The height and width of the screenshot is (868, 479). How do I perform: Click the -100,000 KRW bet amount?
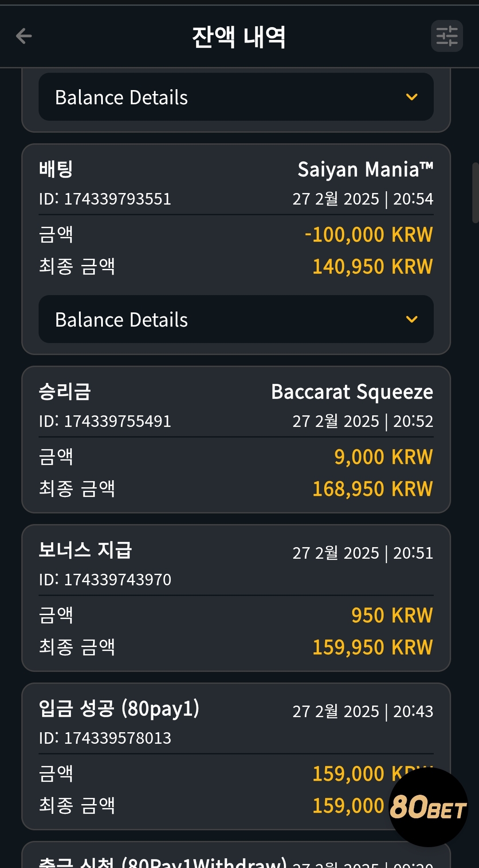pyautogui.click(x=369, y=235)
